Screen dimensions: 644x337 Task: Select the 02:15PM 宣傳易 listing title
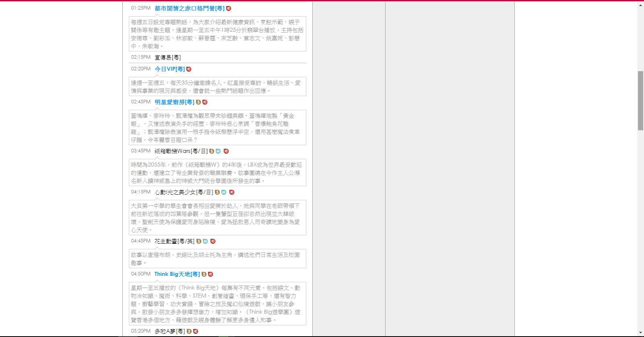pos(167,58)
